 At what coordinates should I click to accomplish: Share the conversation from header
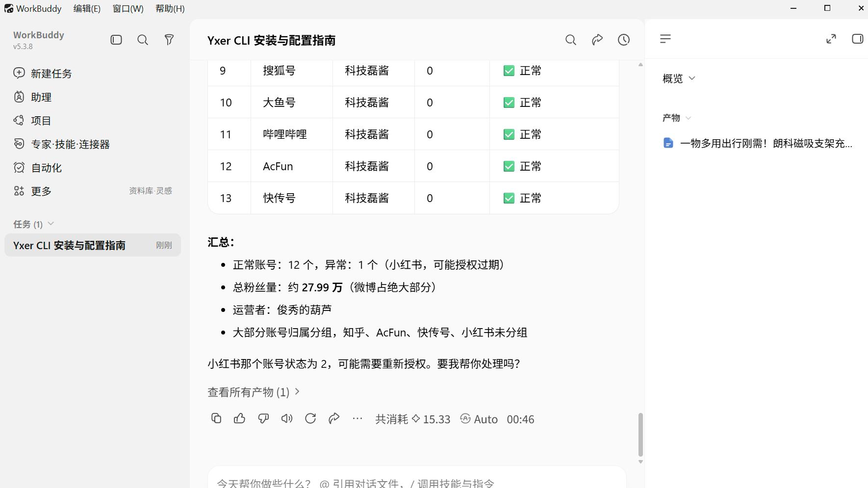[597, 40]
